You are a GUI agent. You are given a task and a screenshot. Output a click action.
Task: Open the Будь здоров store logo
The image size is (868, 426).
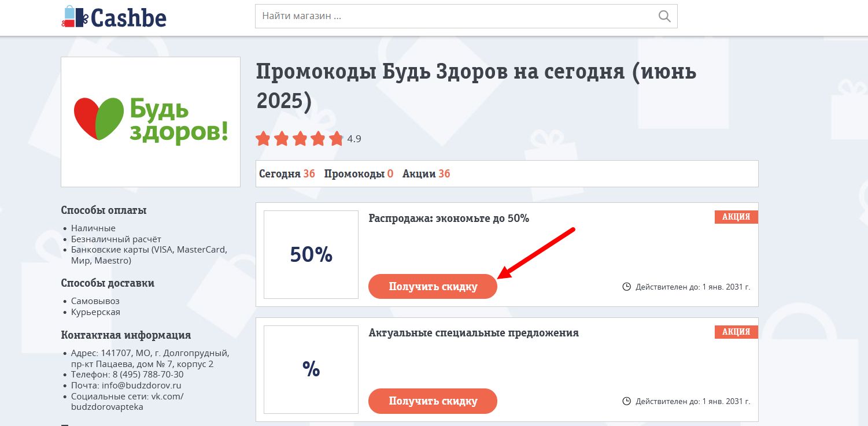(x=150, y=121)
